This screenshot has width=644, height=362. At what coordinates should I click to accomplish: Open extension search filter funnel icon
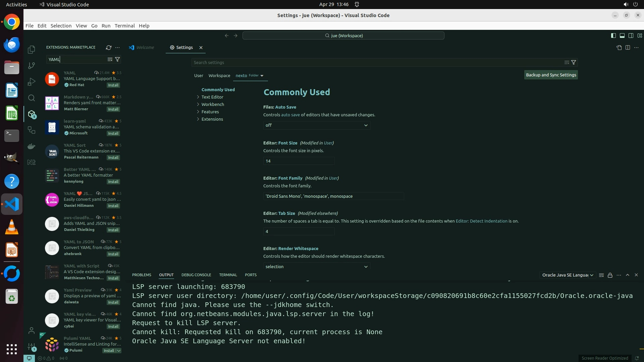pyautogui.click(x=117, y=59)
